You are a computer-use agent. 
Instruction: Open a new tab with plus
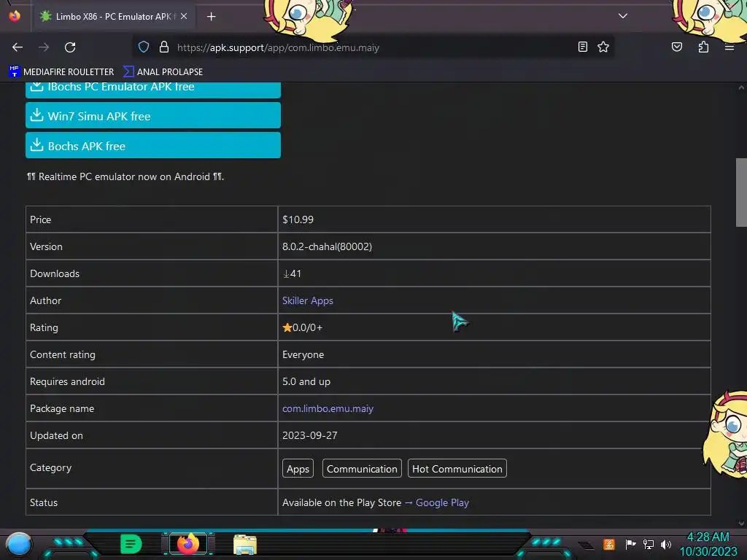point(211,17)
